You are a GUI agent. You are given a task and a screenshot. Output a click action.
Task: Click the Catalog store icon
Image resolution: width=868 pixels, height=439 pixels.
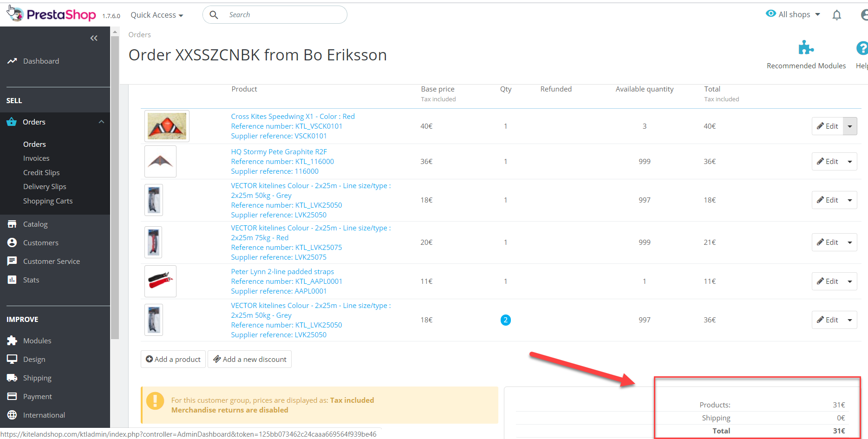12,224
